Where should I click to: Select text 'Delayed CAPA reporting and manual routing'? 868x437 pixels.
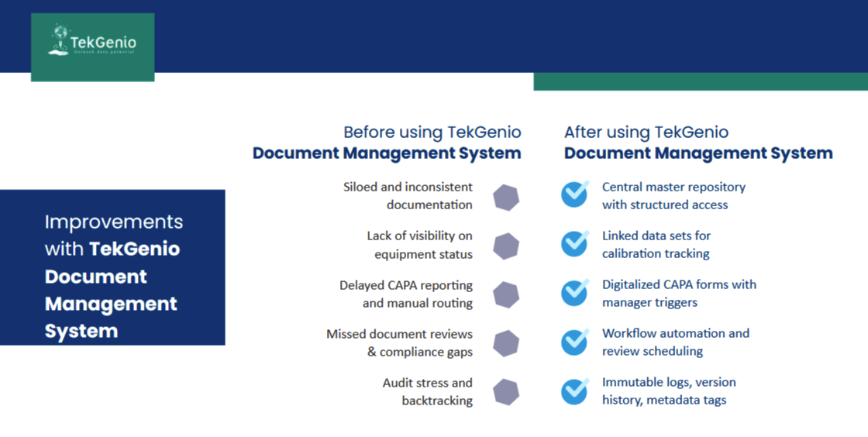coord(406,294)
